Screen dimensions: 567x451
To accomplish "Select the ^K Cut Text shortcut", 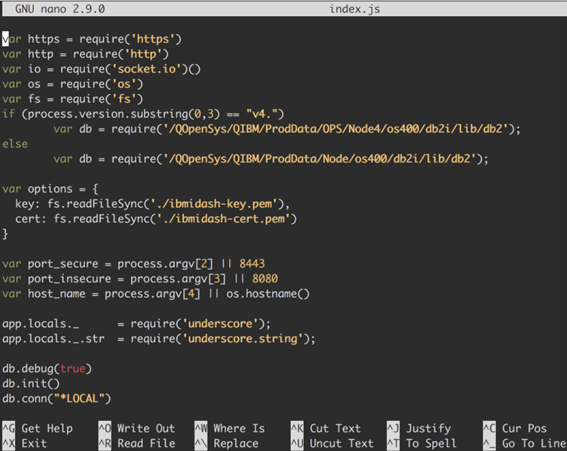I will (326, 428).
